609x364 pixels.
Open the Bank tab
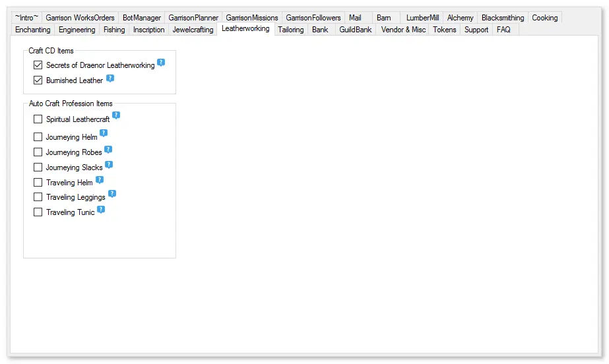point(320,30)
